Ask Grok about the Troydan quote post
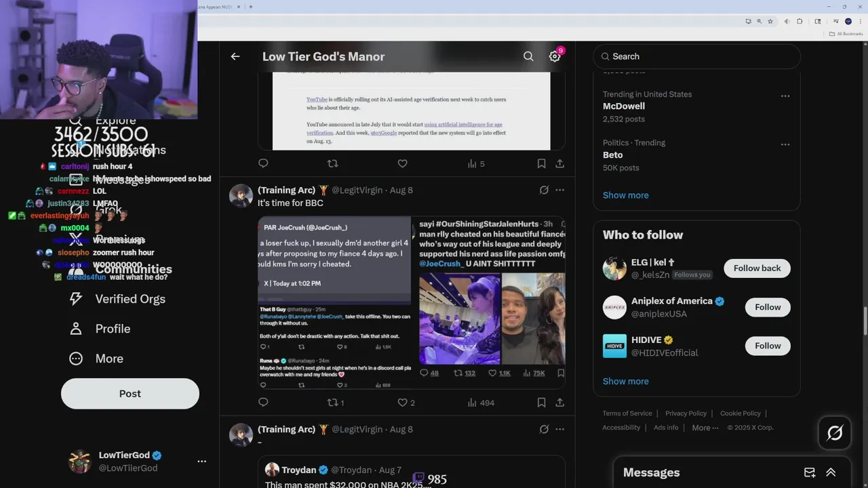 544,429
